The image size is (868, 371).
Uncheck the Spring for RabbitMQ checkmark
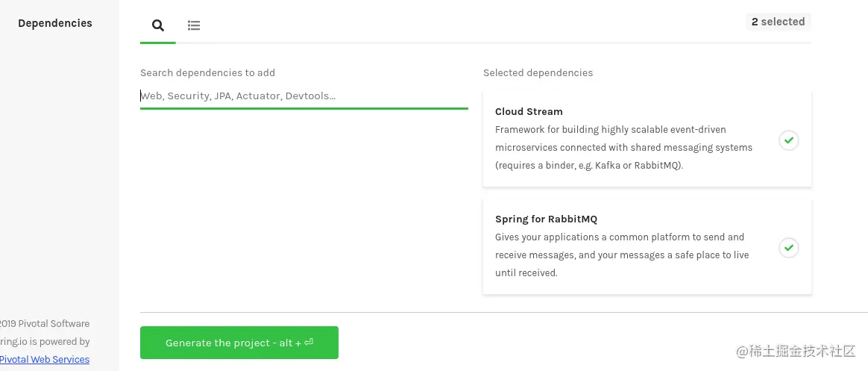[788, 247]
